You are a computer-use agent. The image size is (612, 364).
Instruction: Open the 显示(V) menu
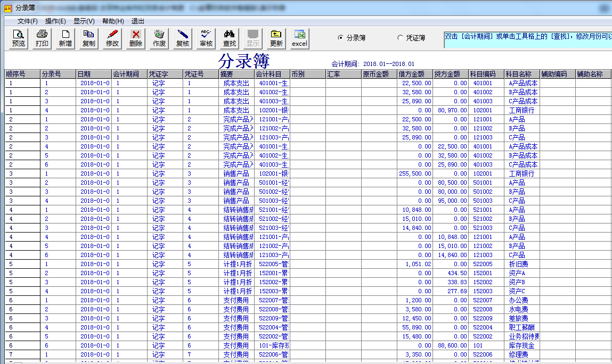pyautogui.click(x=84, y=21)
